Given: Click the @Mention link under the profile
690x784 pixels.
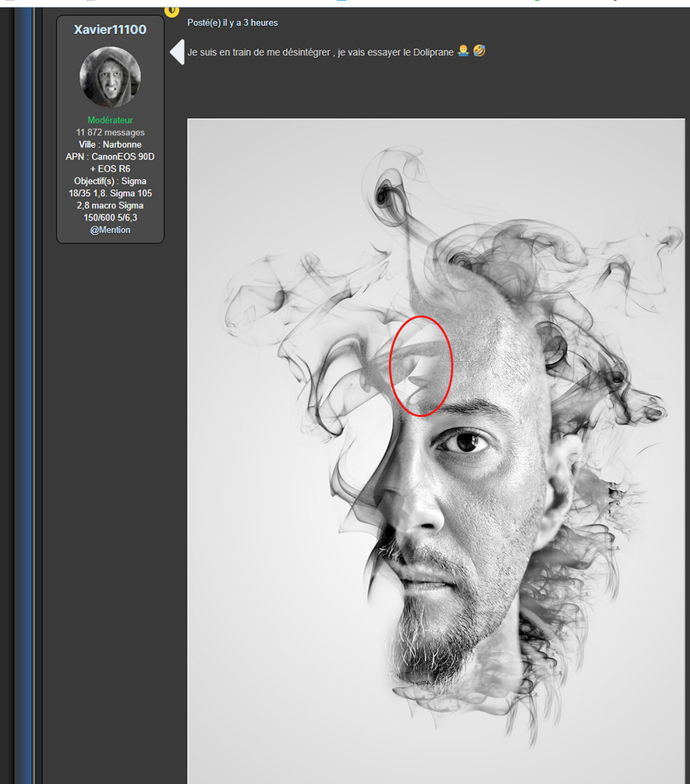Looking at the screenshot, I should [110, 230].
